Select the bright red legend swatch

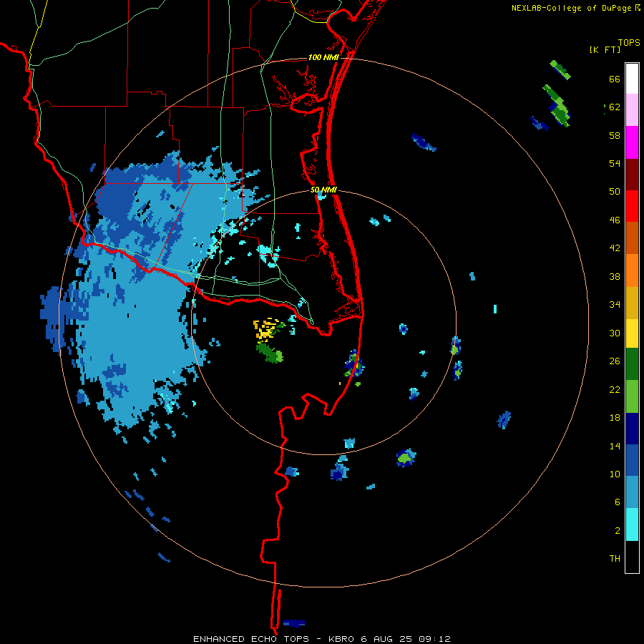pos(632,206)
